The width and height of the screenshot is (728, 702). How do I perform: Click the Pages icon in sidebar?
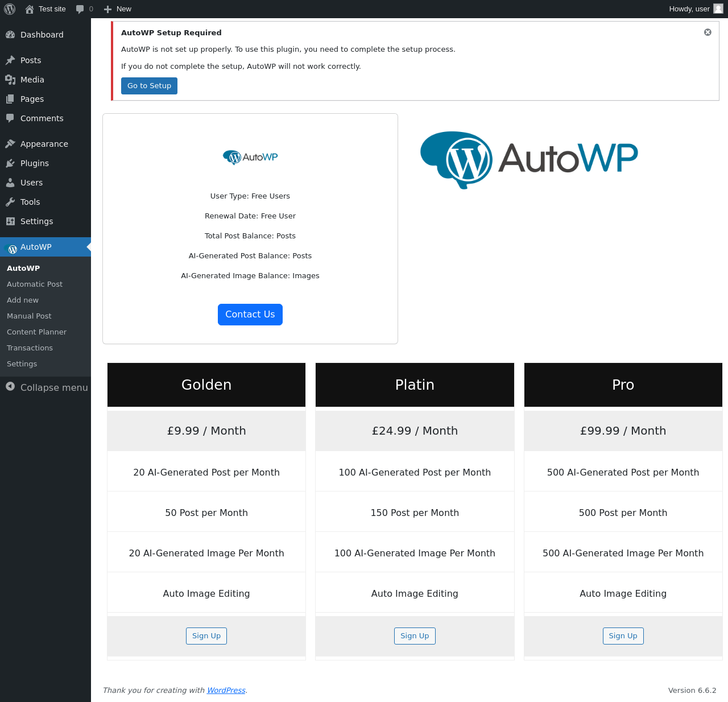(x=10, y=99)
